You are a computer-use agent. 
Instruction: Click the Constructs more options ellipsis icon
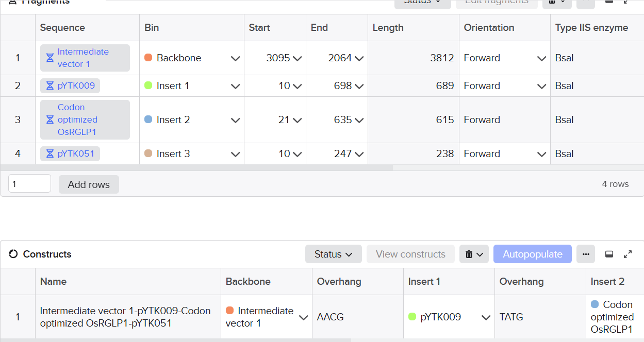(586, 254)
